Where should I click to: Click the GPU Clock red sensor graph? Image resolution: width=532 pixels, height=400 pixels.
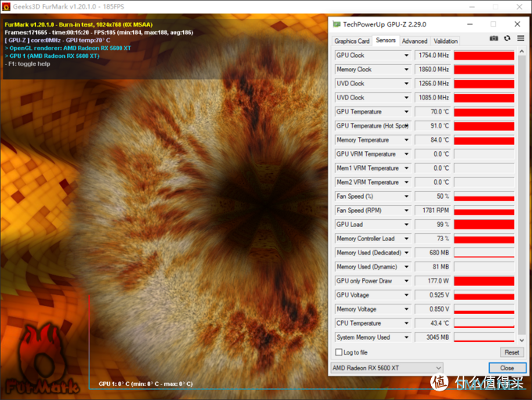pos(483,56)
